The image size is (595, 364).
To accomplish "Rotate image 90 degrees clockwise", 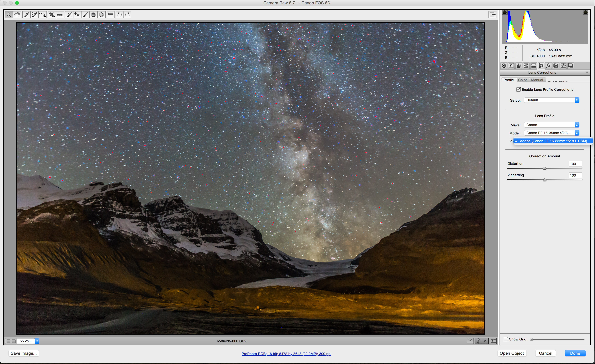I will point(128,15).
